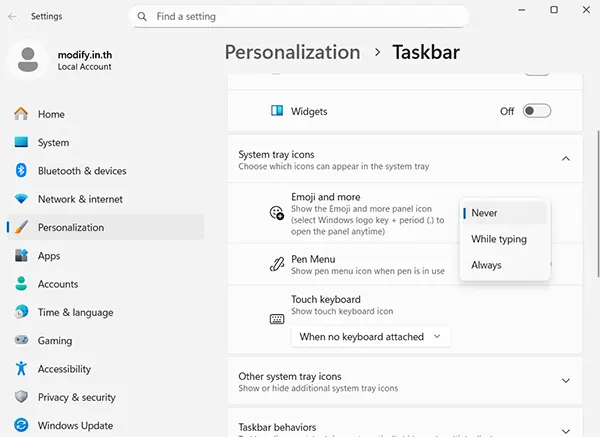Viewport: 600px width, 437px height.
Task: Click the vertical scrollbar on the right
Action: 598,204
